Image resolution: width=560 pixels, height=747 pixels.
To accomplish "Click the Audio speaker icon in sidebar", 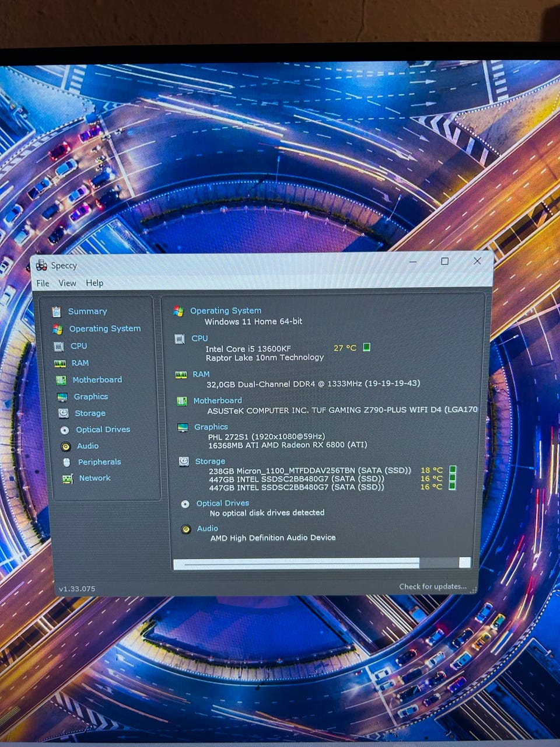I will 66,446.
